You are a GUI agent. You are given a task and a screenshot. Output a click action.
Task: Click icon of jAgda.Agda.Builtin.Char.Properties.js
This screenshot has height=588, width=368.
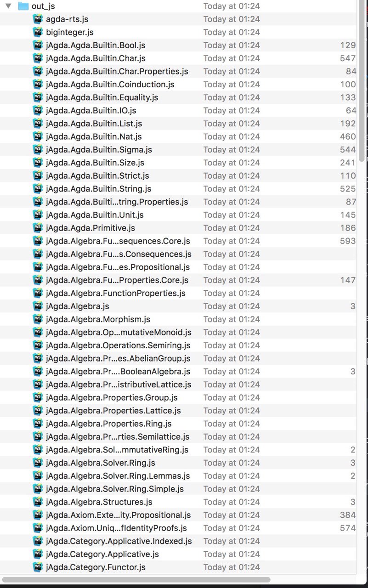(x=38, y=71)
